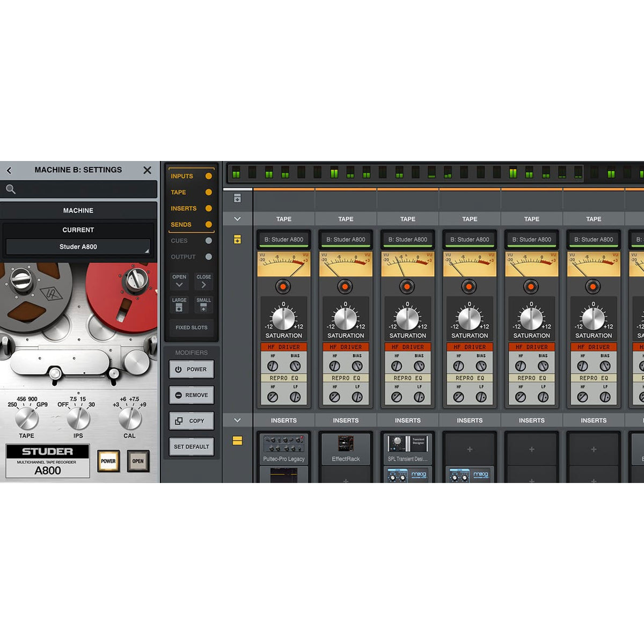The image size is (644, 644).
Task: Click first channel REPRO EQ LF knob
Action: click(x=295, y=397)
